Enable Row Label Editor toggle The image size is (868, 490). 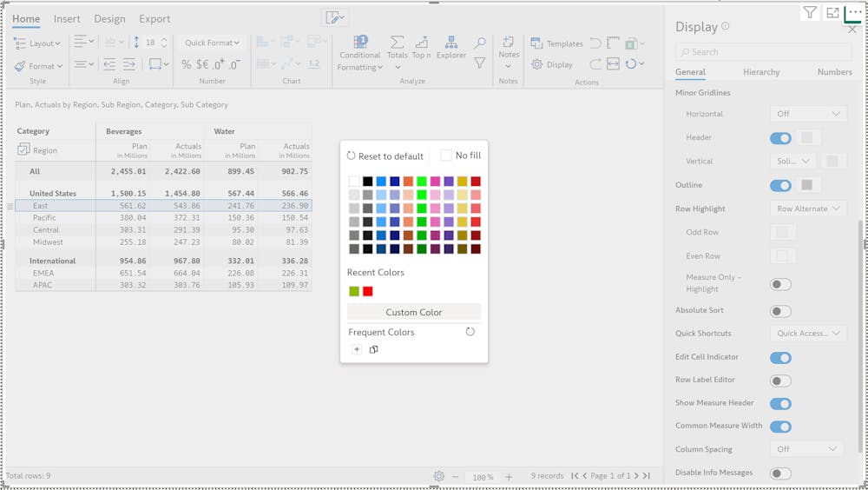[x=780, y=381]
